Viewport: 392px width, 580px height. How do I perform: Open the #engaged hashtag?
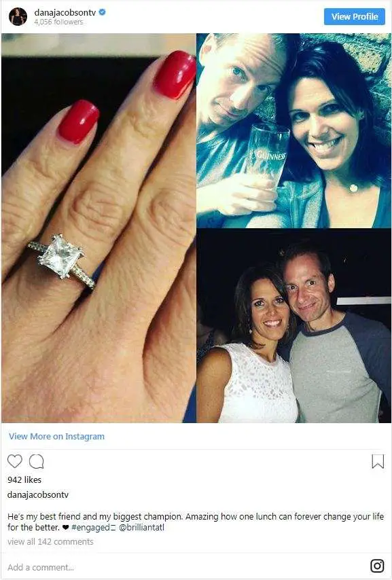[x=93, y=528]
